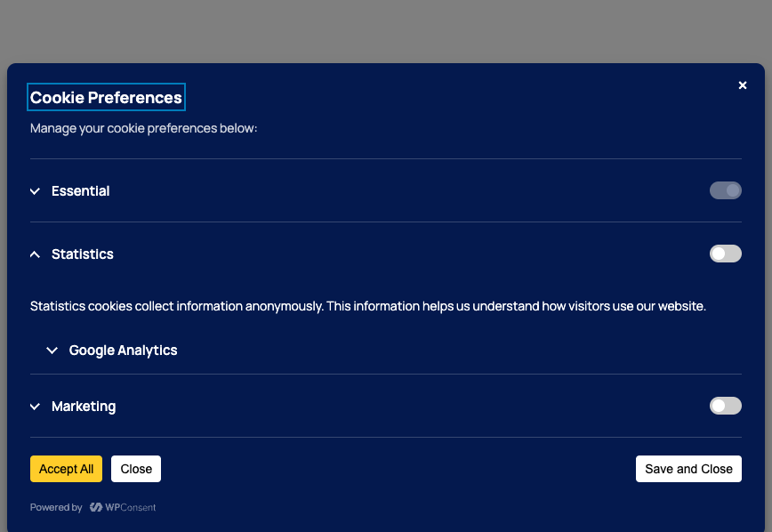772x532 pixels.
Task: Toggle the Statistics cookies switch on
Action: pos(725,254)
